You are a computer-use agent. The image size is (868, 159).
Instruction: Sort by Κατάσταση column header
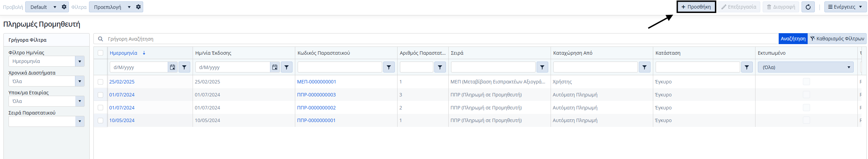[x=668, y=53]
